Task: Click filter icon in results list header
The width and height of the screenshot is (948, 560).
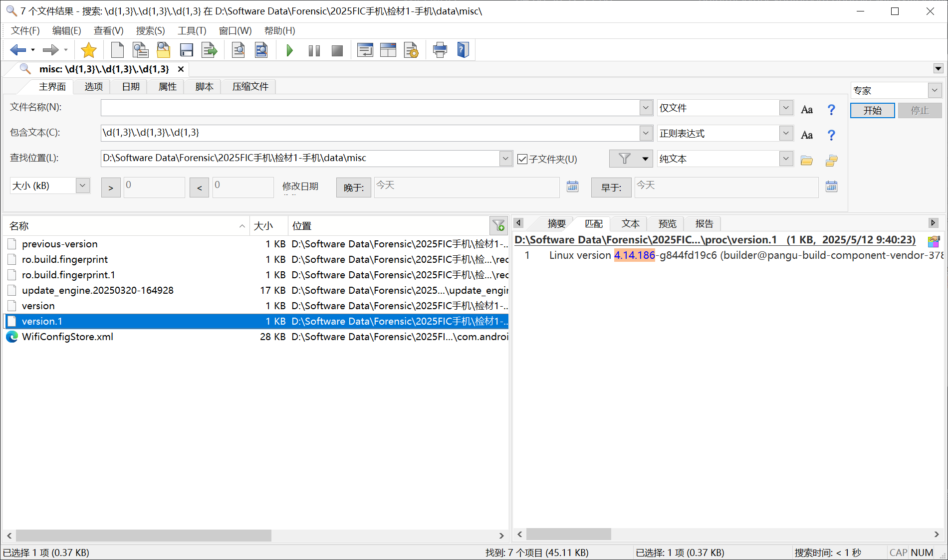Action: [x=498, y=226]
